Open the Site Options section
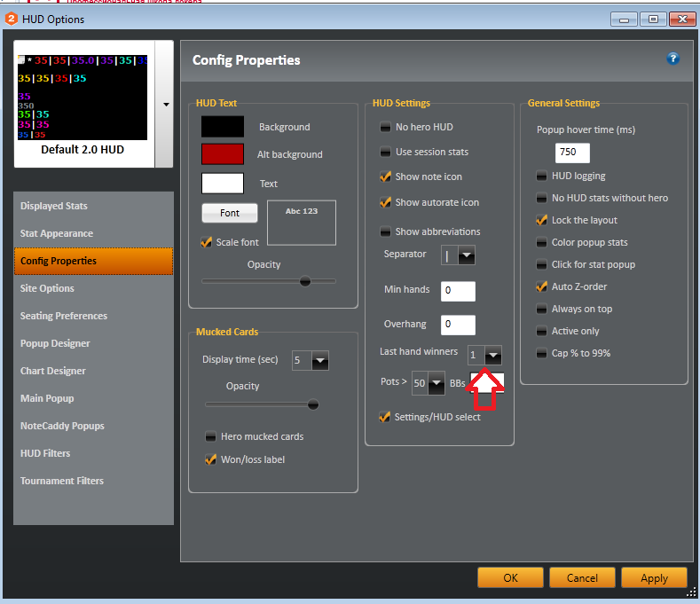 click(x=47, y=288)
